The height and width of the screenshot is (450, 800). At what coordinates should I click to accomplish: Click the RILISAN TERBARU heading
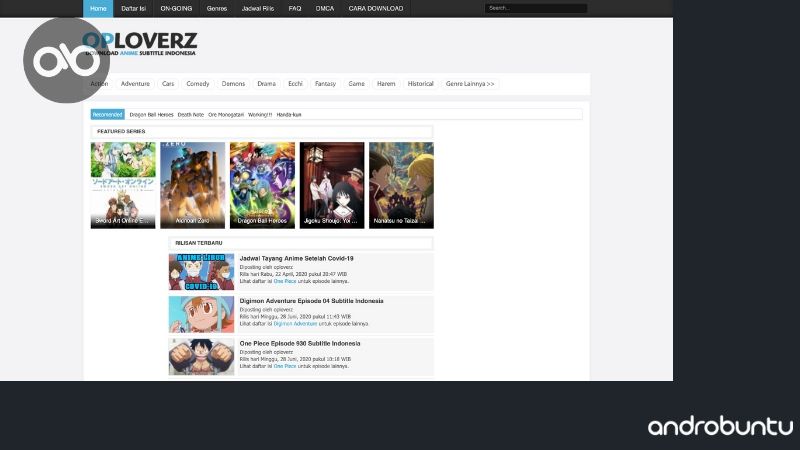(x=199, y=243)
